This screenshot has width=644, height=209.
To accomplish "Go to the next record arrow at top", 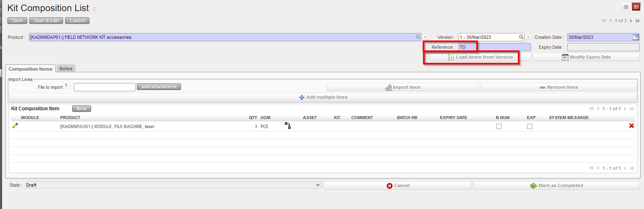I will [631, 21].
